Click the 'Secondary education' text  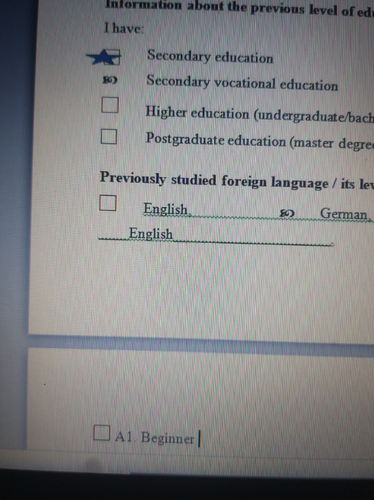[x=210, y=56]
